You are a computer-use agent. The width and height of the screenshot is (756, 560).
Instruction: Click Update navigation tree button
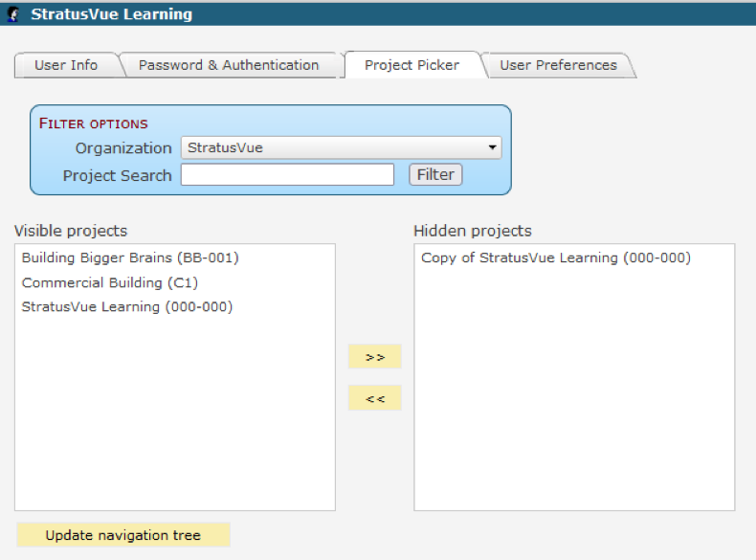123,535
